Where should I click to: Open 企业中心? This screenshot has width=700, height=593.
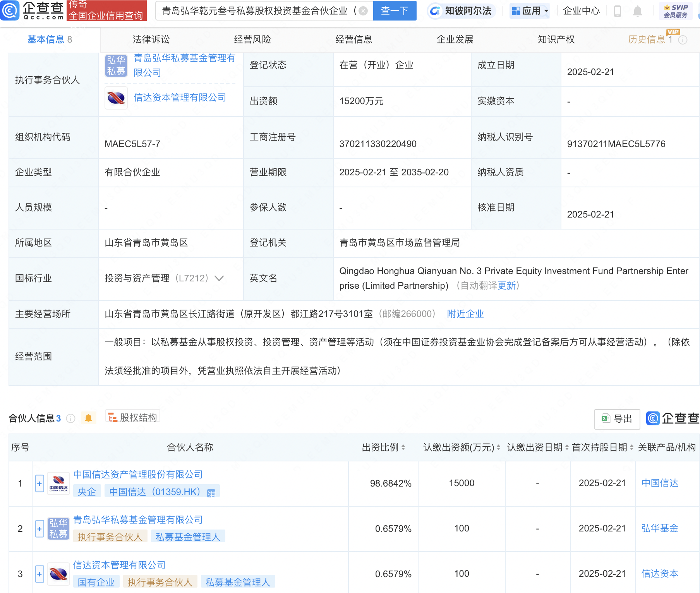click(581, 11)
